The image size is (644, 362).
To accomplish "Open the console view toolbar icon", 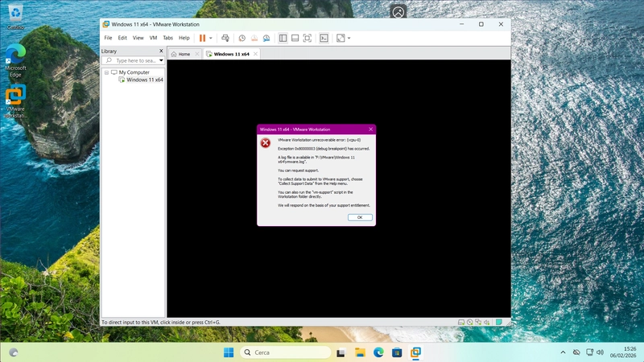I will pyautogui.click(x=324, y=38).
